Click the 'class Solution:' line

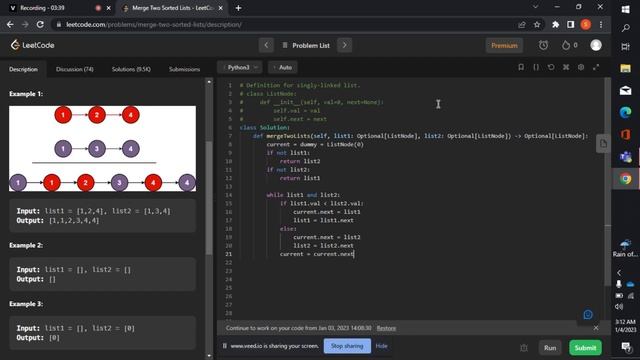(x=264, y=127)
